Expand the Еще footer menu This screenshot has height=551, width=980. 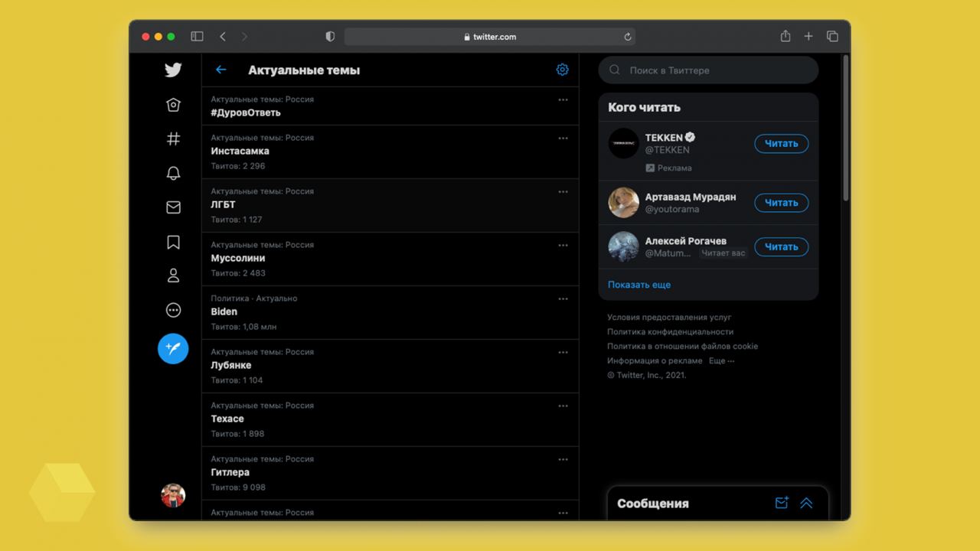point(721,360)
